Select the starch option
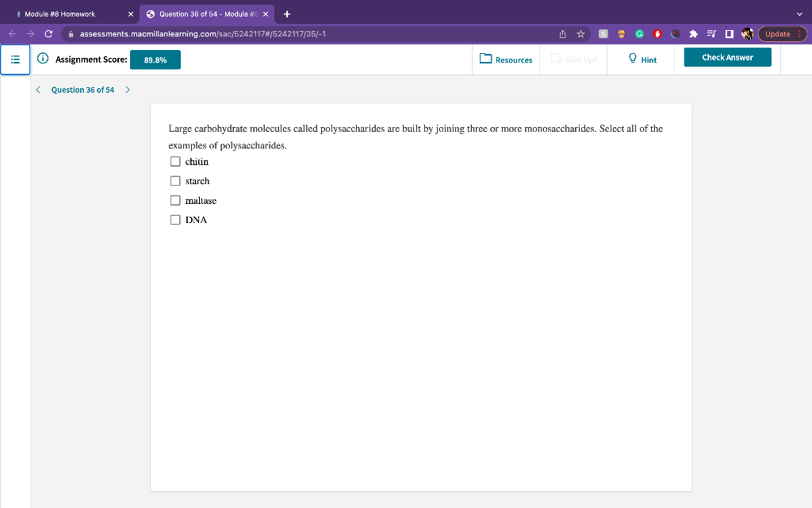Viewport: 812px width, 508px height. click(x=175, y=180)
